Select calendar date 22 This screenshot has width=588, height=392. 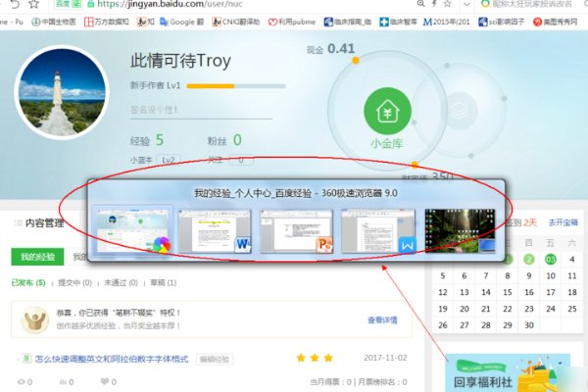click(x=508, y=309)
